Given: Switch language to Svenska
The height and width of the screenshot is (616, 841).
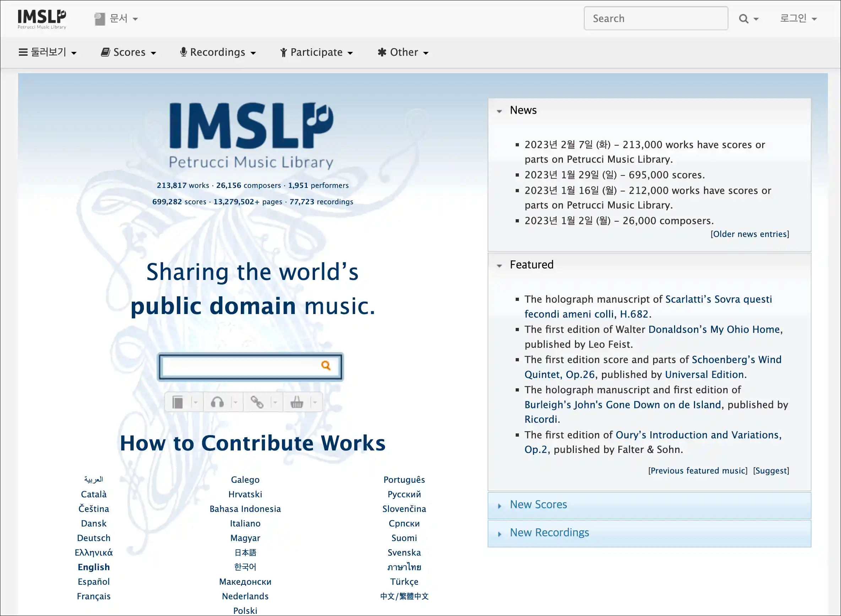Looking at the screenshot, I should tap(404, 553).
